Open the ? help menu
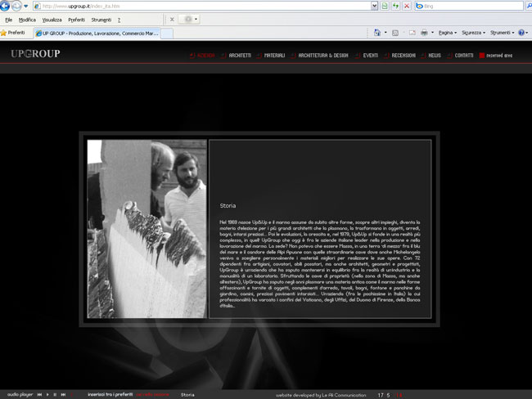The image size is (532, 399). (x=119, y=20)
